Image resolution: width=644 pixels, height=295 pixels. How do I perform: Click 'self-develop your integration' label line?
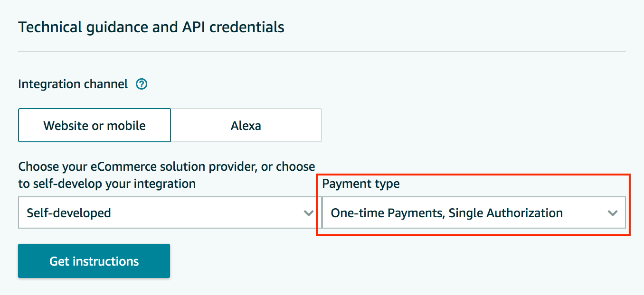[107, 184]
